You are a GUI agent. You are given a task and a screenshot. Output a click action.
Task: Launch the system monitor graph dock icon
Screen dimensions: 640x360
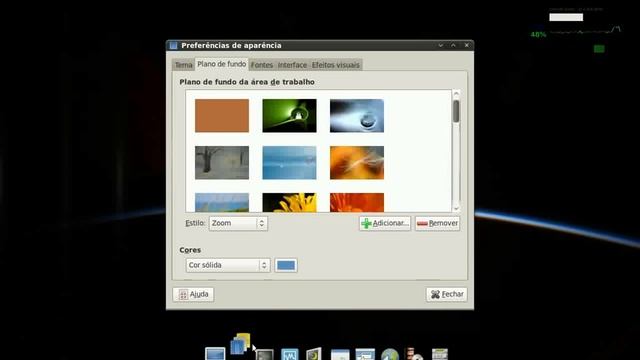290,354
